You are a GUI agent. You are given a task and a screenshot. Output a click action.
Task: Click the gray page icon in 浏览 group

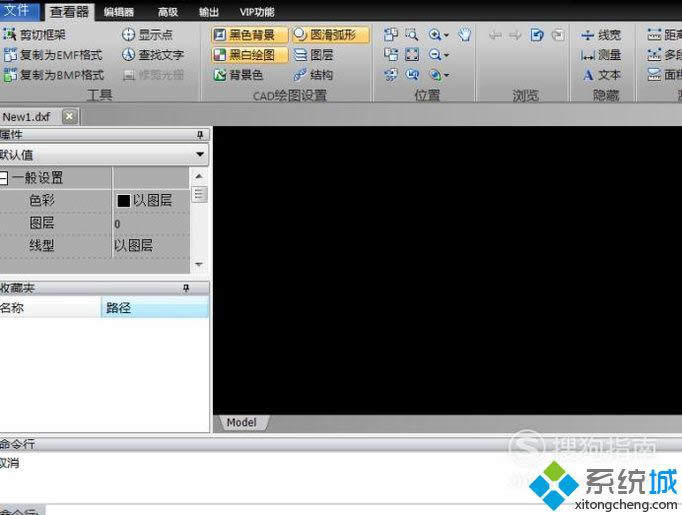point(558,35)
